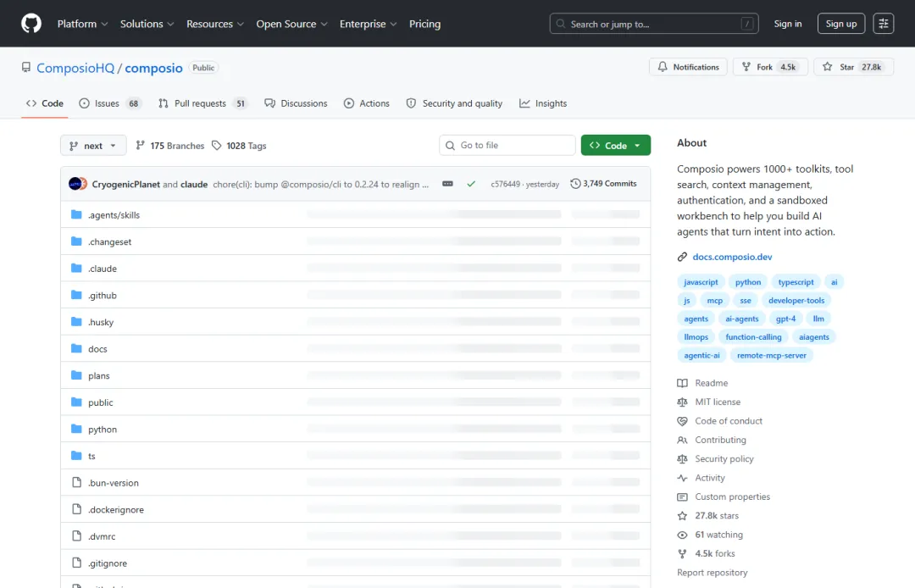Expand the Solutions menu
The width and height of the screenshot is (915, 588).
pyautogui.click(x=147, y=24)
